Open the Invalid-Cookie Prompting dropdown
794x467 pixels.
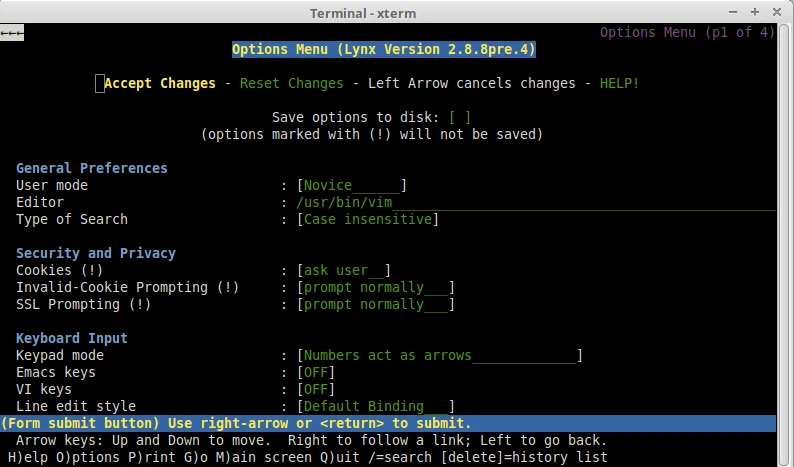[x=376, y=287]
